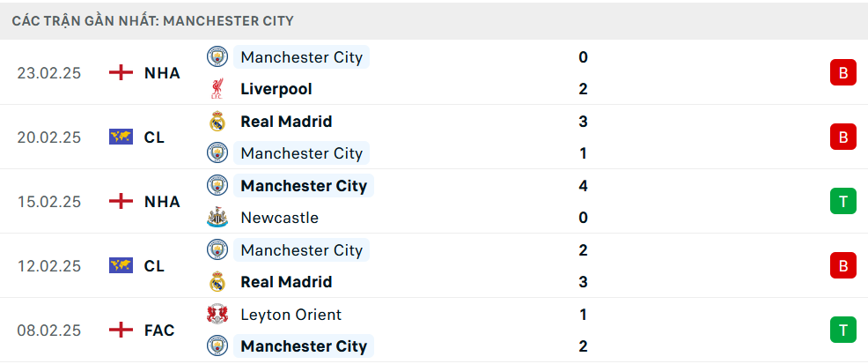Click red B result badge for Liverpool match
Viewport: 868px width, 364px height.
click(842, 73)
